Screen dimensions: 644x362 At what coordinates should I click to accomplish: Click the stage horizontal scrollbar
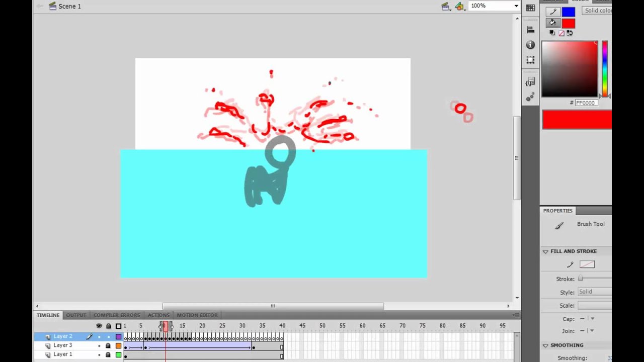click(273, 306)
